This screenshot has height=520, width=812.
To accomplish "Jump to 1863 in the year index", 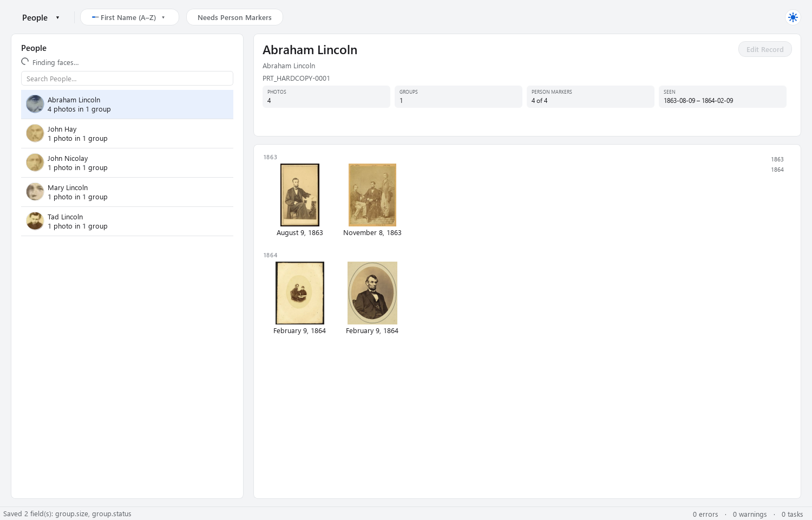I will (x=777, y=159).
